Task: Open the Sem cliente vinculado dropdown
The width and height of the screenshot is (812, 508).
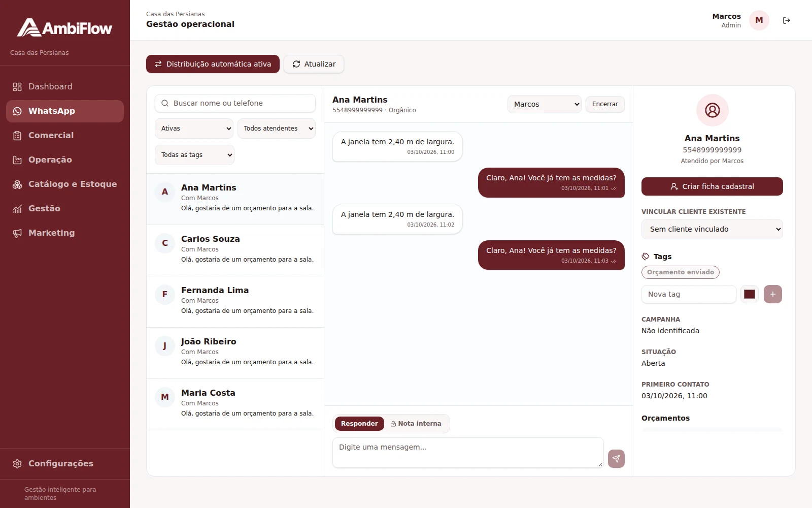Action: tap(712, 229)
